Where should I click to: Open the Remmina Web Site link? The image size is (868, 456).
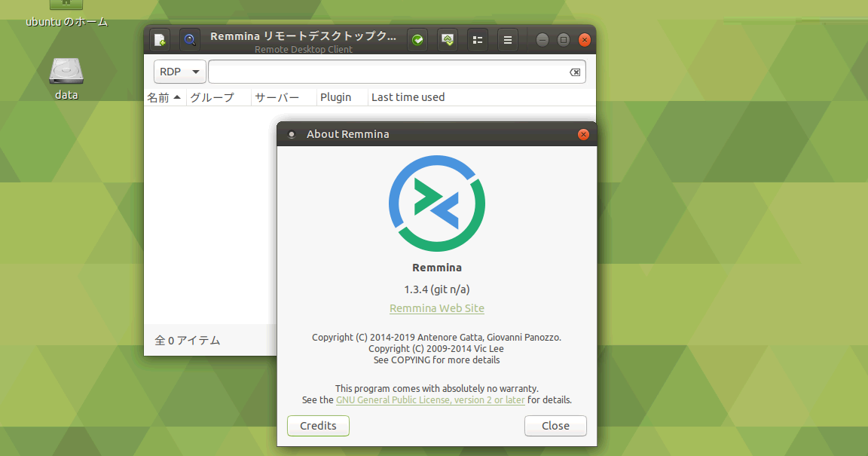click(x=436, y=308)
